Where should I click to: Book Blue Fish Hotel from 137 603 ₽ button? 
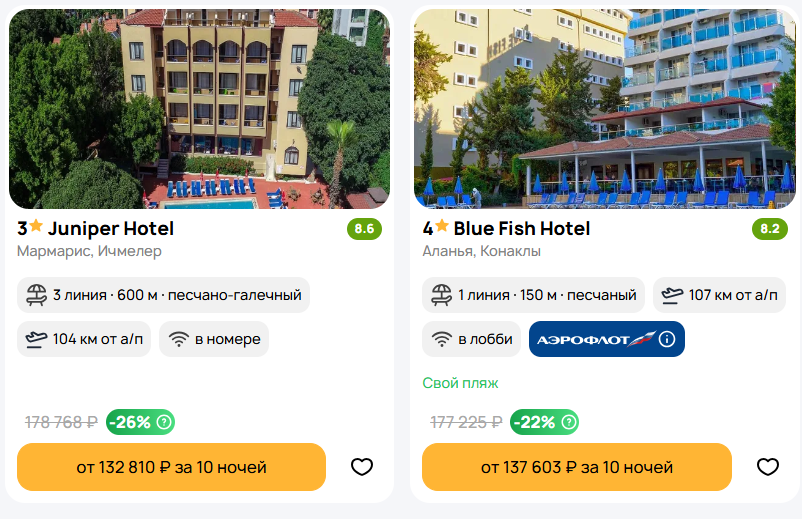pyautogui.click(x=576, y=467)
